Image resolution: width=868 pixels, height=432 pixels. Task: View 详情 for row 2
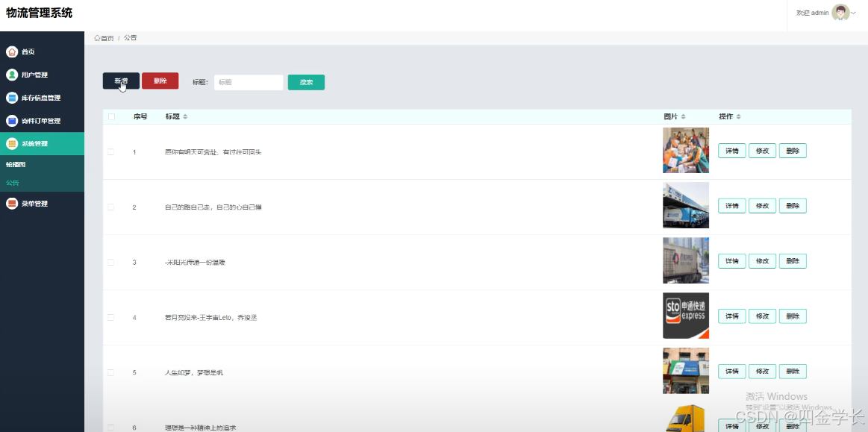pos(732,206)
